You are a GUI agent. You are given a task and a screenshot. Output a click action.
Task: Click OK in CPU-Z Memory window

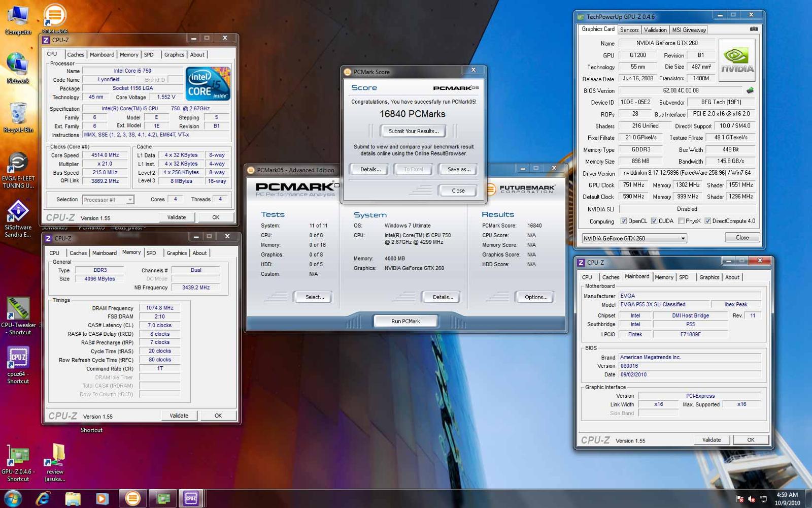(x=218, y=416)
